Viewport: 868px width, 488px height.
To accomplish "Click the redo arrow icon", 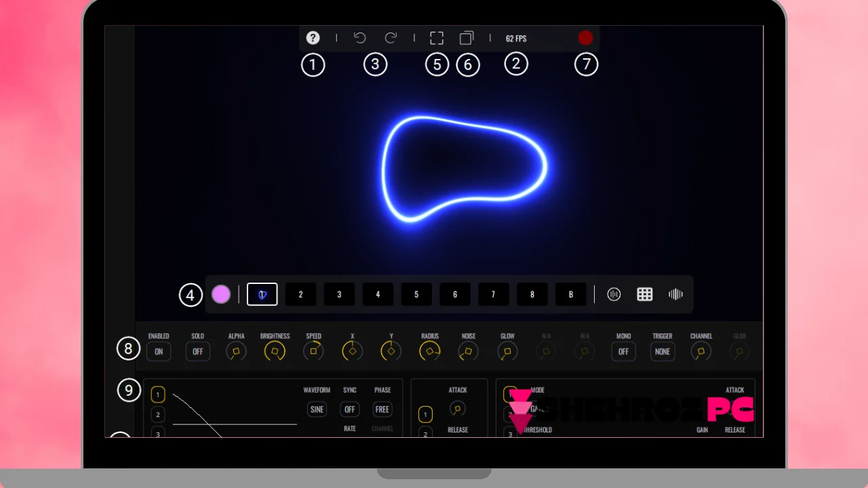I will tap(391, 38).
